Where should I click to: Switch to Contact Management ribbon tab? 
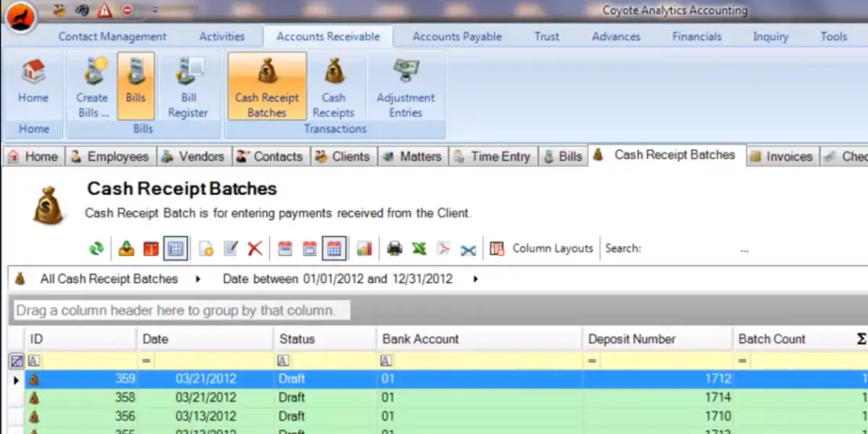[x=112, y=36]
